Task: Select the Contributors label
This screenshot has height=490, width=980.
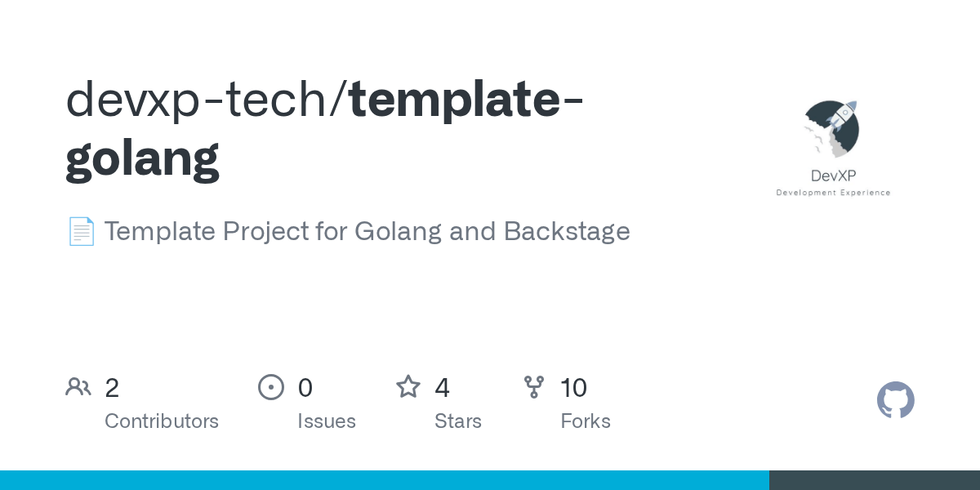Action: (162, 421)
